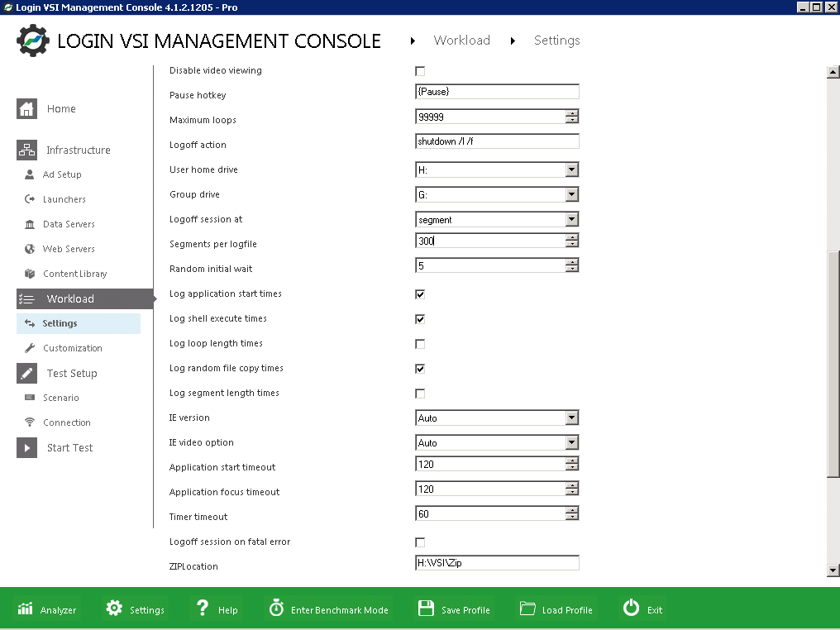Click the Login VSI gear logo
The height and width of the screenshot is (630, 840).
click(x=33, y=41)
